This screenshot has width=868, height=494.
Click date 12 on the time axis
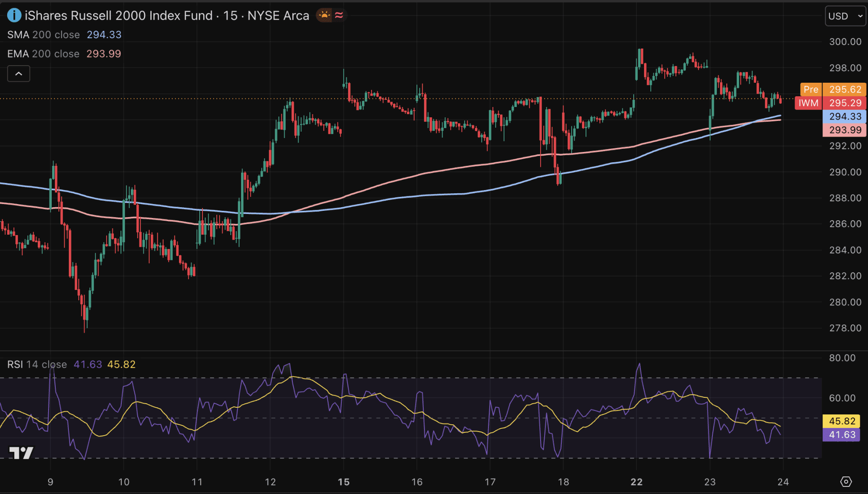tap(270, 482)
